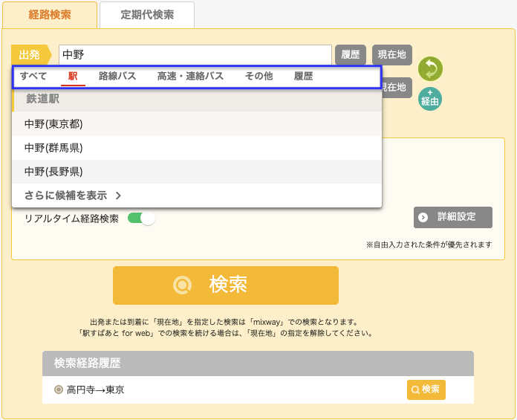Toggle リアルタイム経路検索 switch
Screen dimensions: 517x420
tap(141, 218)
